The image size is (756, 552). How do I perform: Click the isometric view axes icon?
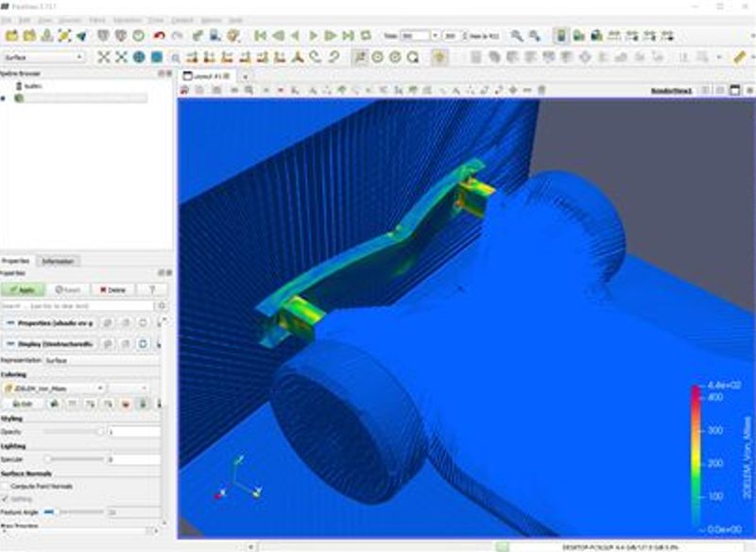(x=298, y=58)
